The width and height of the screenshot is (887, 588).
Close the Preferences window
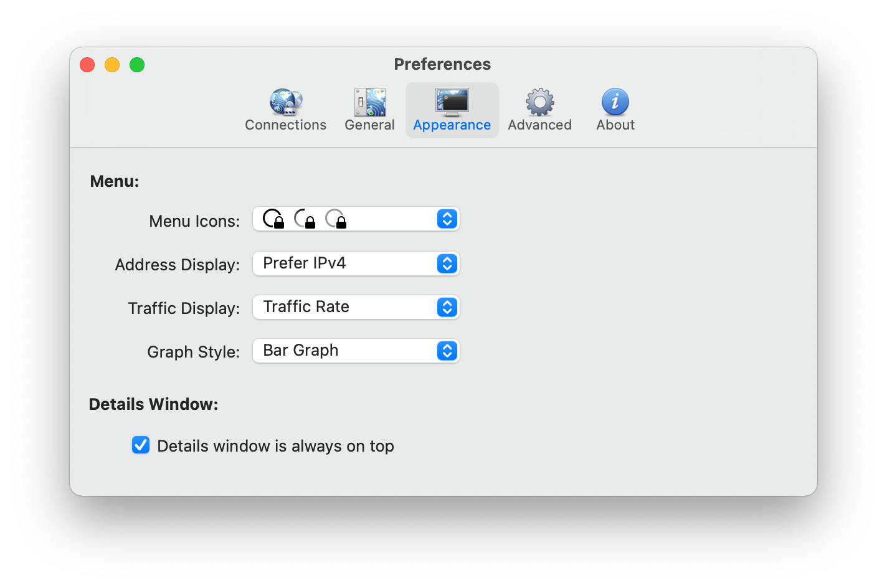[x=87, y=65]
